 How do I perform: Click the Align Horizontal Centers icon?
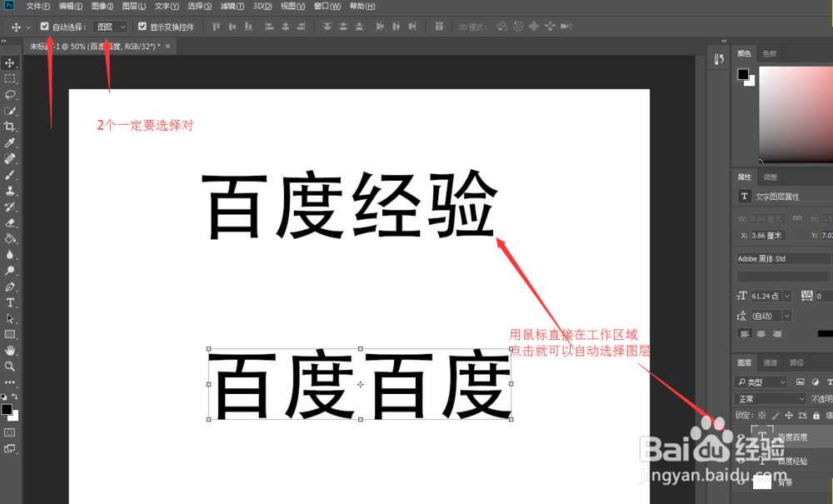pyautogui.click(x=285, y=26)
